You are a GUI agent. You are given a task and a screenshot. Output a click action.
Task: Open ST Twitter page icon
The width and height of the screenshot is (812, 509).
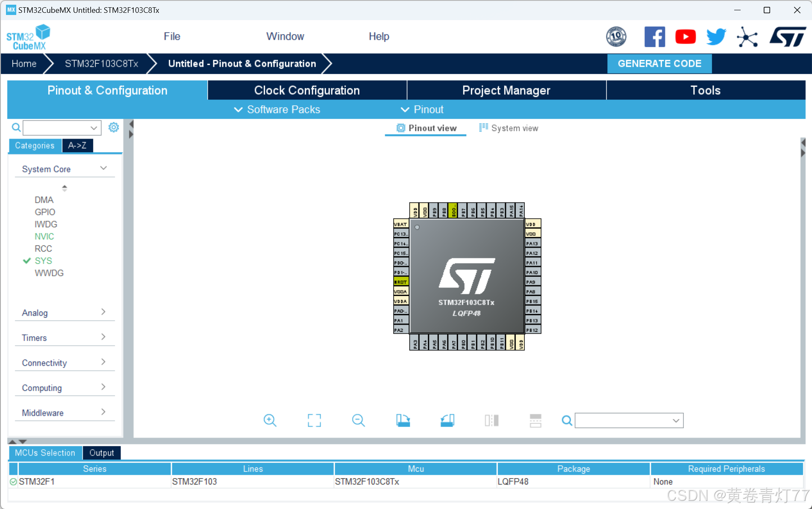[x=716, y=37]
